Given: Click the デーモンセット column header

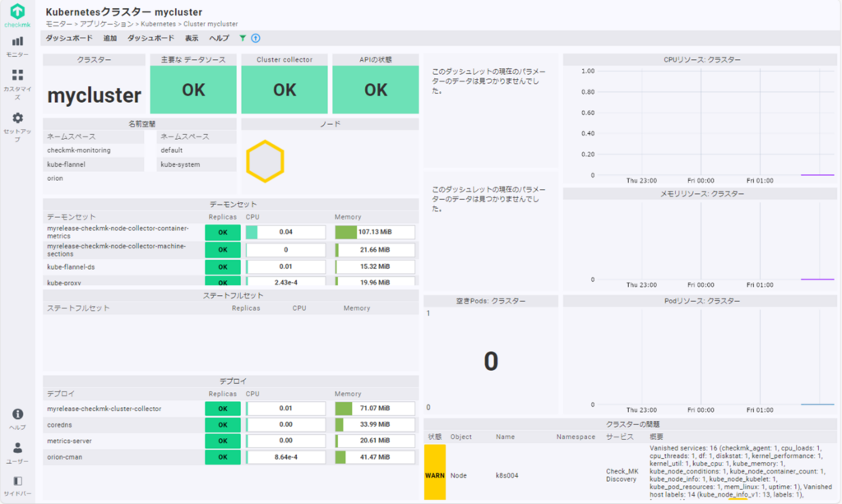Looking at the screenshot, I should point(72,217).
